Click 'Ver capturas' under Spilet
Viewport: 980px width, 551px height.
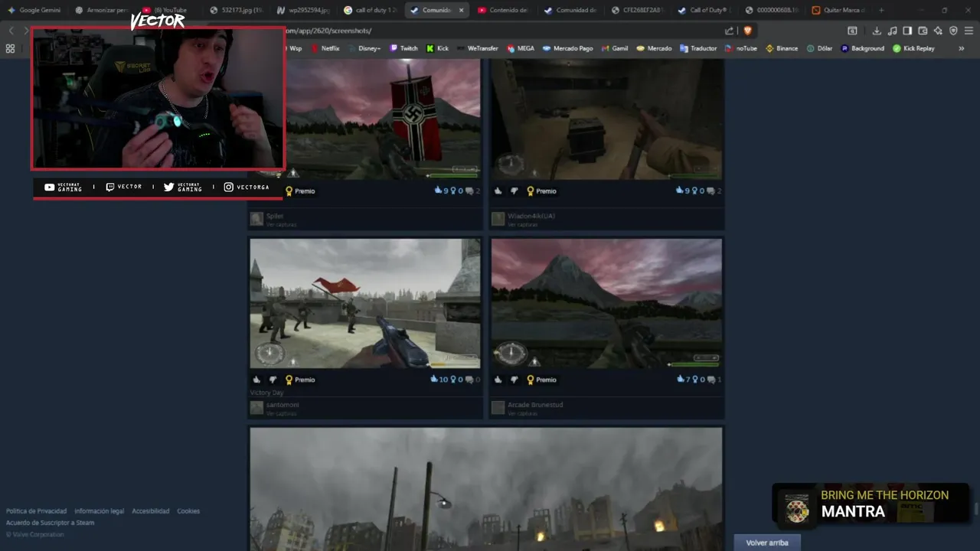(281, 224)
